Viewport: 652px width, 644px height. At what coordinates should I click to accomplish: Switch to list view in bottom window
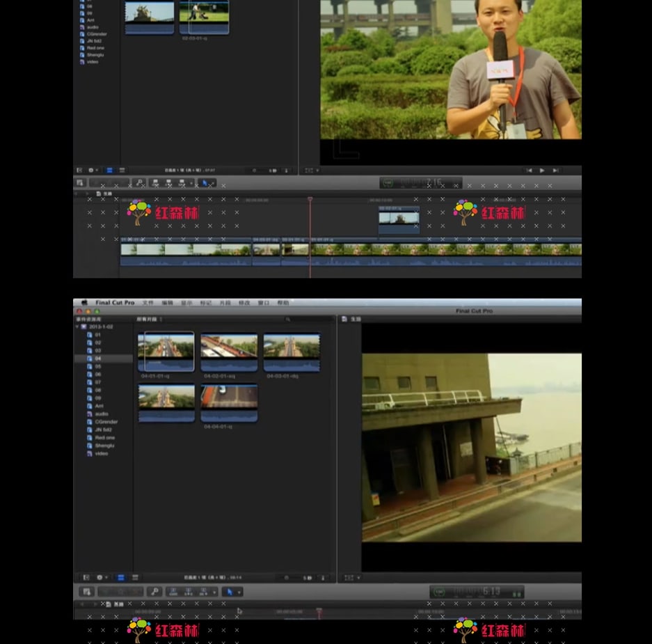[135, 577]
